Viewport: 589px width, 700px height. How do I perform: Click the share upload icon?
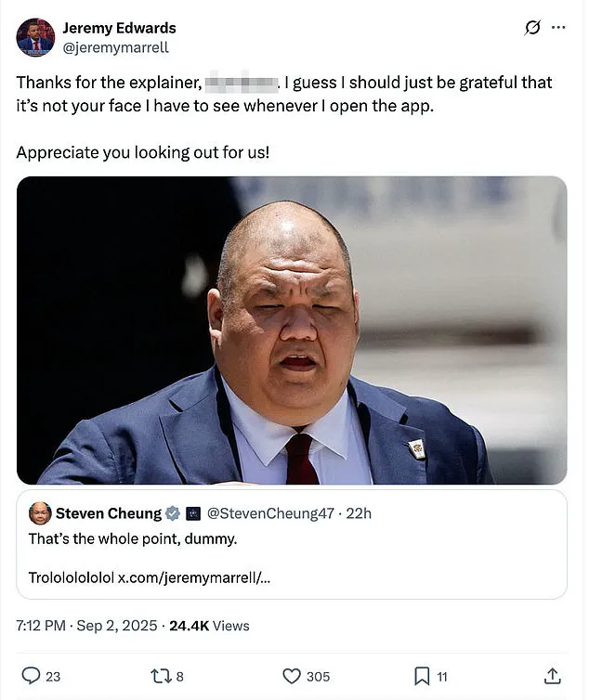click(552, 675)
